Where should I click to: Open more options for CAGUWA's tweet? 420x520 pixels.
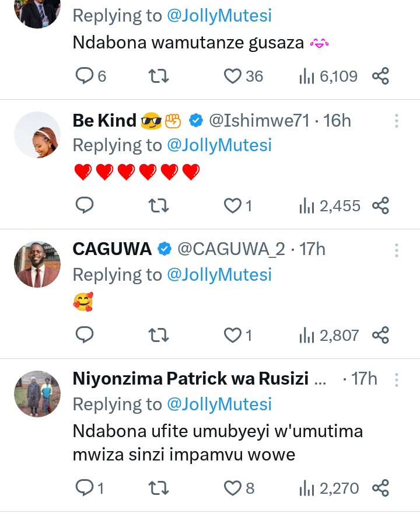point(397,250)
